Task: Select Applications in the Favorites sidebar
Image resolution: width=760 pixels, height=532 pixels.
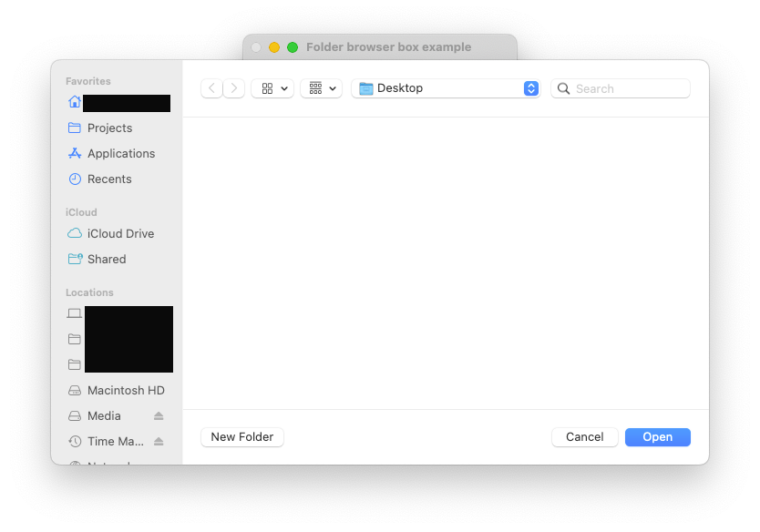Action: coord(120,154)
